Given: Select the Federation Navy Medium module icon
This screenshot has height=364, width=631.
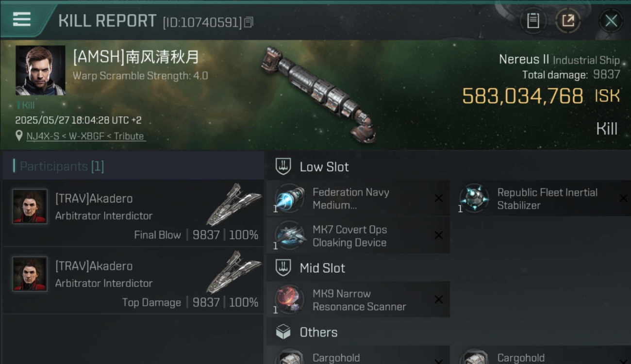Looking at the screenshot, I should (x=289, y=199).
